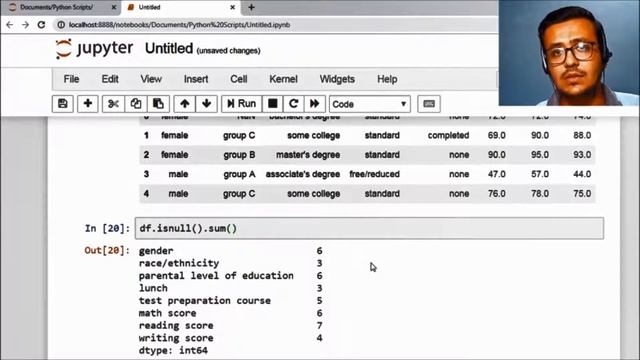The image size is (640, 360).
Task: Open the Insert menu
Action: point(196,79)
